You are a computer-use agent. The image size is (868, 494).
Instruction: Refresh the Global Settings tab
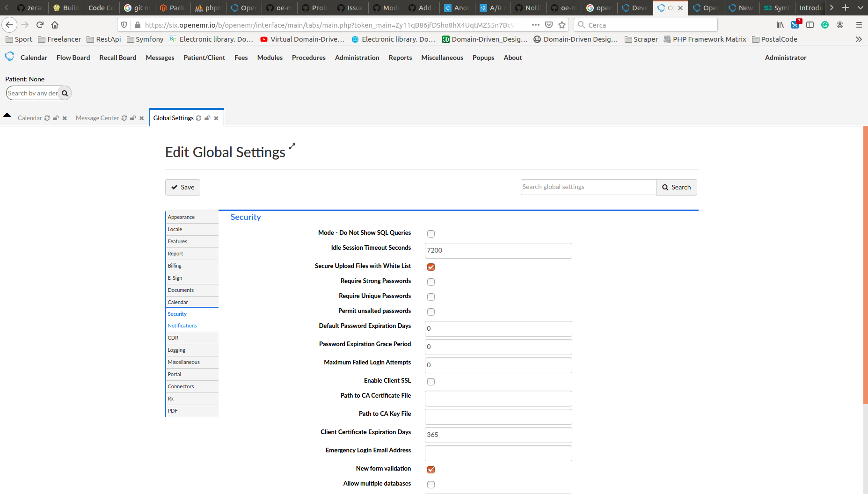[198, 118]
